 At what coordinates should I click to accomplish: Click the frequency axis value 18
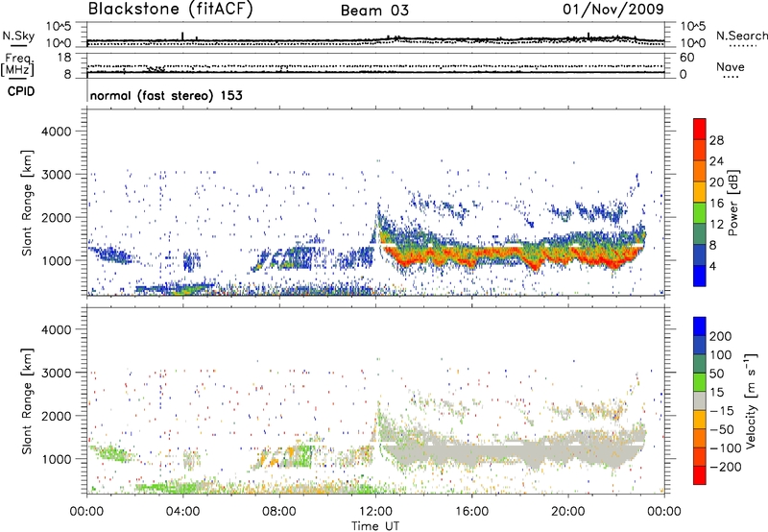point(64,58)
